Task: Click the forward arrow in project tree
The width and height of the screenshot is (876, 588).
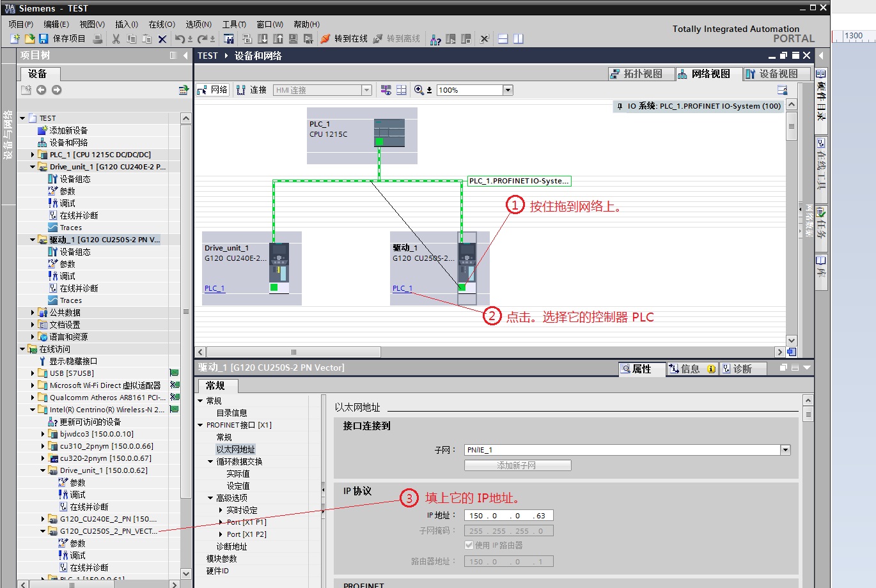Action: (56, 90)
